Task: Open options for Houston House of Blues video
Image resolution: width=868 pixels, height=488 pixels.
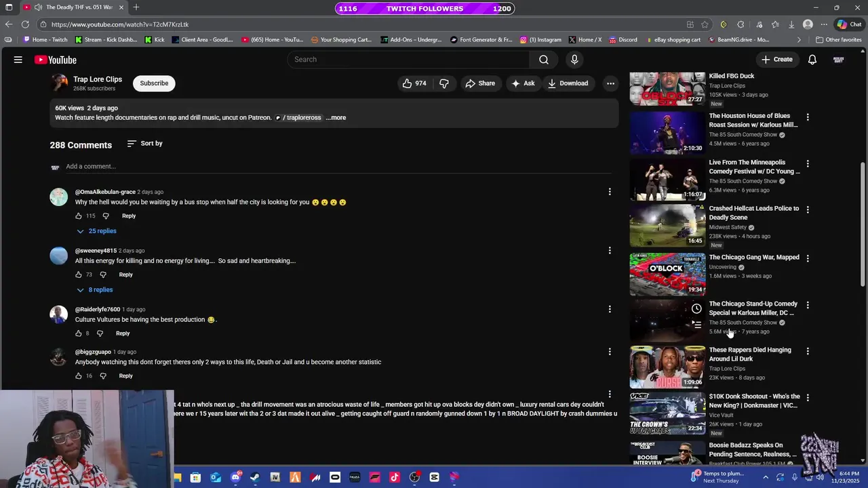Action: pos(807,117)
